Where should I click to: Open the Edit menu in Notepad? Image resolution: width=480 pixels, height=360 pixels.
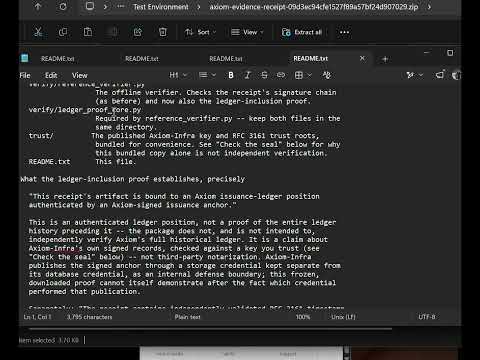click(51, 75)
